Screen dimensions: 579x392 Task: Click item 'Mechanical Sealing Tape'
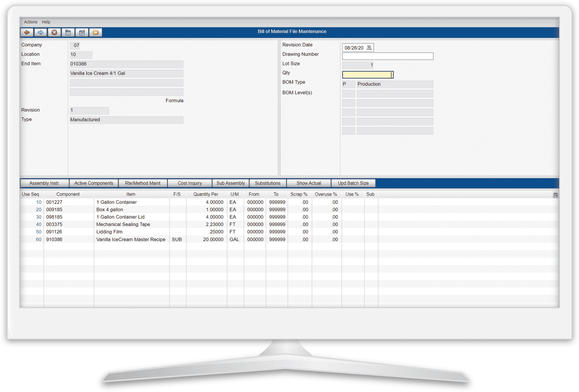pos(123,225)
